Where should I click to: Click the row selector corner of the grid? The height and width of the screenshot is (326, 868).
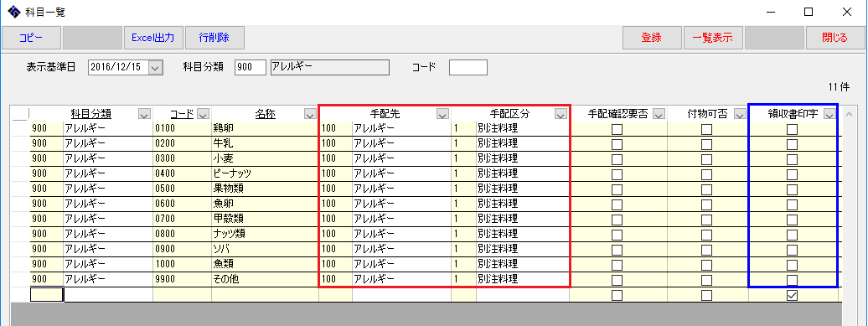pyautogui.click(x=20, y=114)
